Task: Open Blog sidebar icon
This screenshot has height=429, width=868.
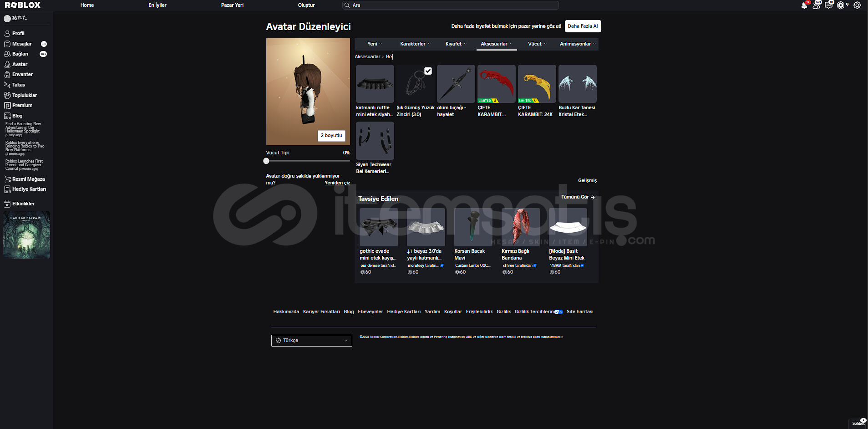Action: [7, 116]
